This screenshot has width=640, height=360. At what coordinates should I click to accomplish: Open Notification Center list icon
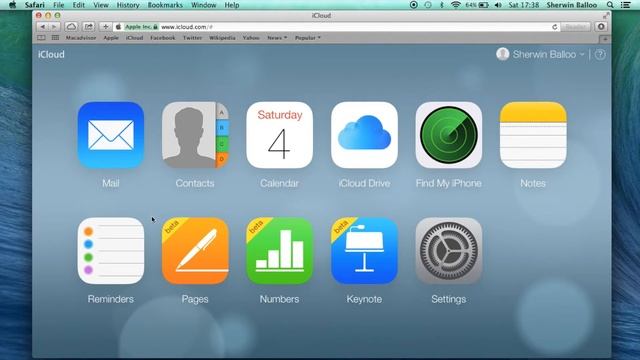(625, 5)
